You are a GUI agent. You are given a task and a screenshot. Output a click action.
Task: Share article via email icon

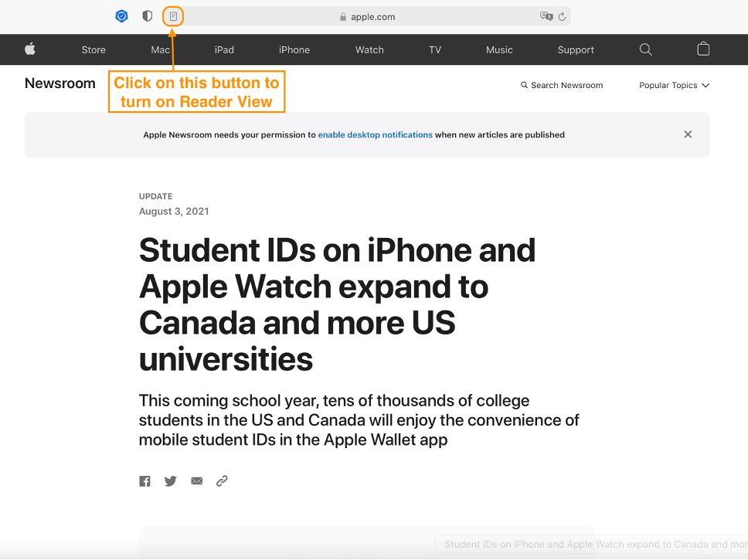pos(197,481)
